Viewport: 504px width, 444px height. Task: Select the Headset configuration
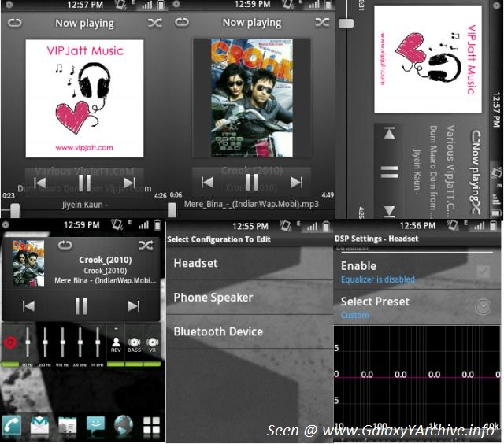click(250, 264)
